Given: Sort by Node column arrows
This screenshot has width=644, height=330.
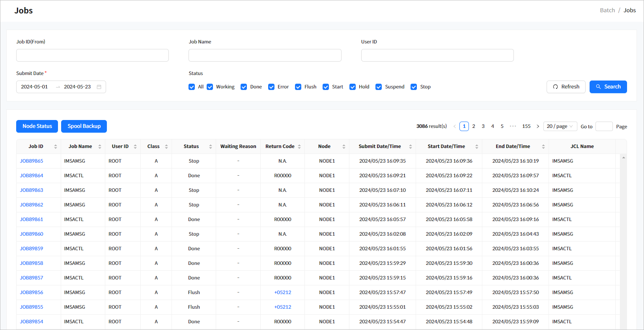Looking at the screenshot, I should pos(344,146).
